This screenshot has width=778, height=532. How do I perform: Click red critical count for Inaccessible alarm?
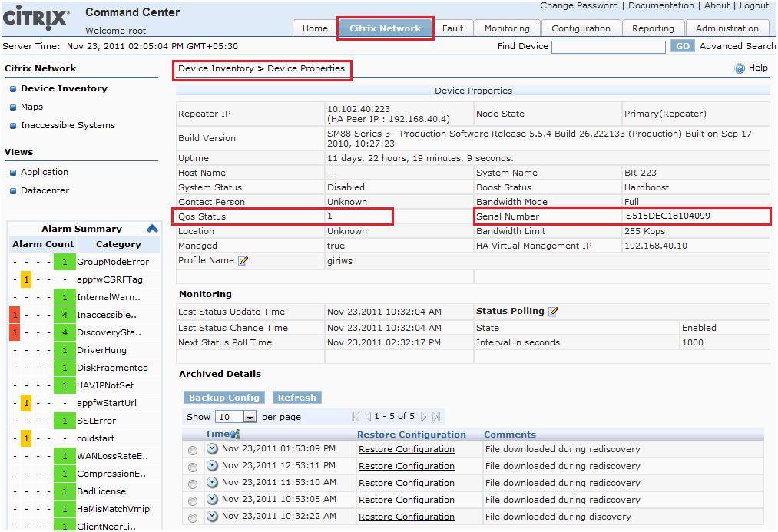(15, 315)
